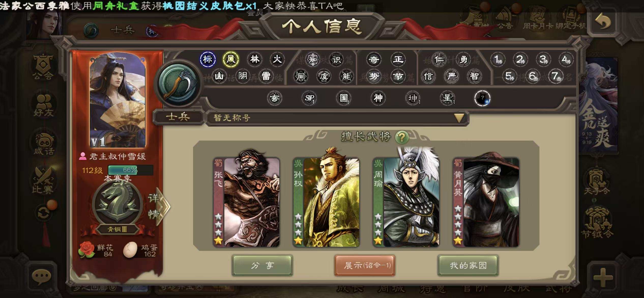Image resolution: width=644 pixels, height=298 pixels.
Task: Click the golden plus expand button
Action: [603, 277]
